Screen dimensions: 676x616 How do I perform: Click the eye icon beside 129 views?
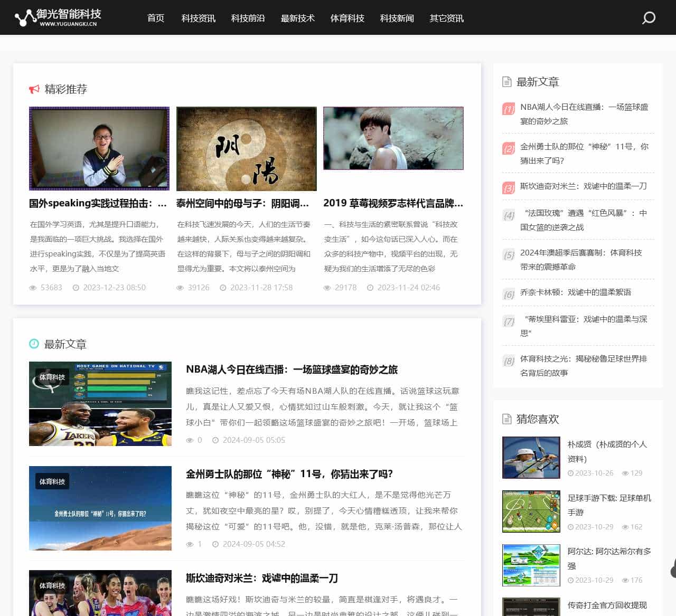pyautogui.click(x=625, y=473)
